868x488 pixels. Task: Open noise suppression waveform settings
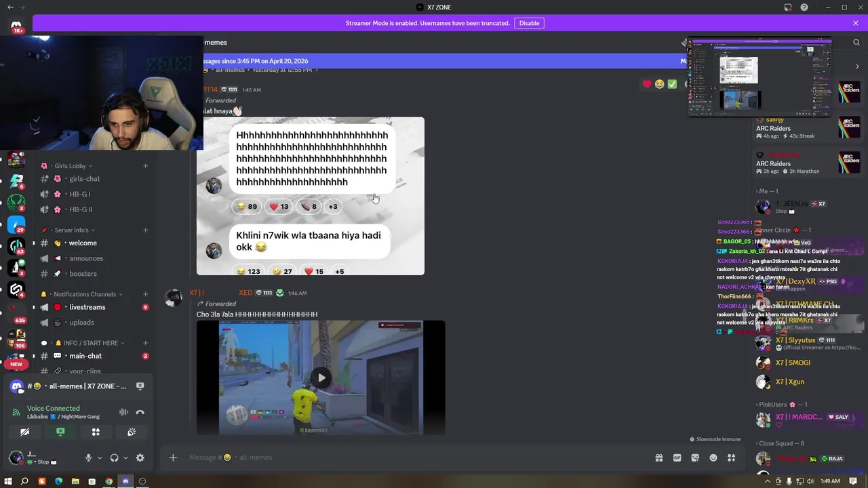coord(123,412)
